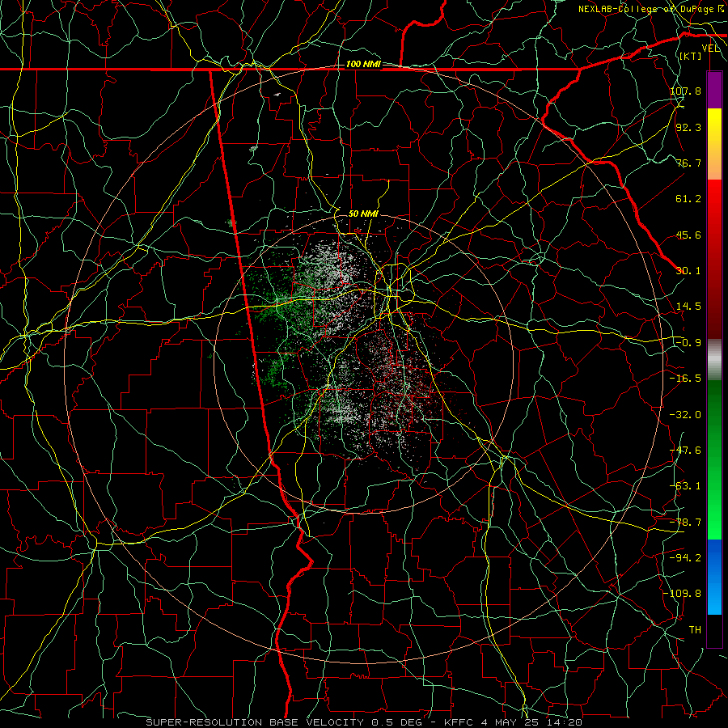Viewport: 728px width, 728px height.
Task: Click the 45.6 legend value
Action: (x=688, y=235)
